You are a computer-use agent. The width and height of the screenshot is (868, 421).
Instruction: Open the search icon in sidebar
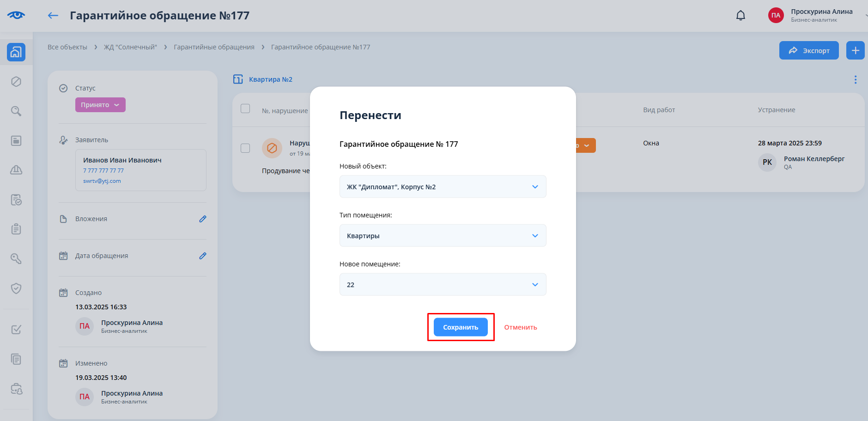tap(16, 111)
